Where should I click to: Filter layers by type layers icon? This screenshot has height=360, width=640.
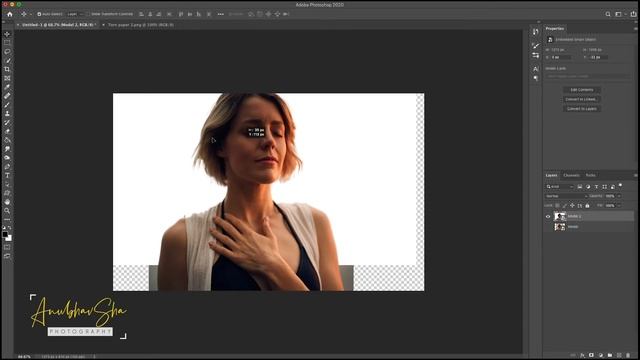tap(596, 187)
